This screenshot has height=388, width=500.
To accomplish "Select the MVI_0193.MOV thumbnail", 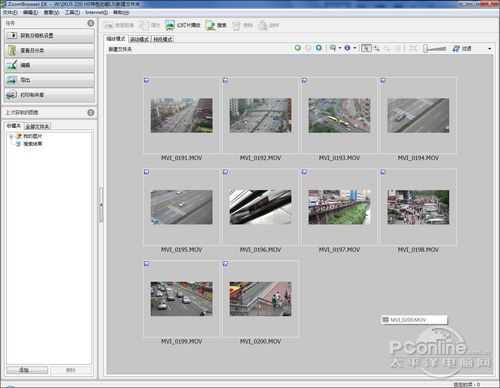I will (x=339, y=115).
